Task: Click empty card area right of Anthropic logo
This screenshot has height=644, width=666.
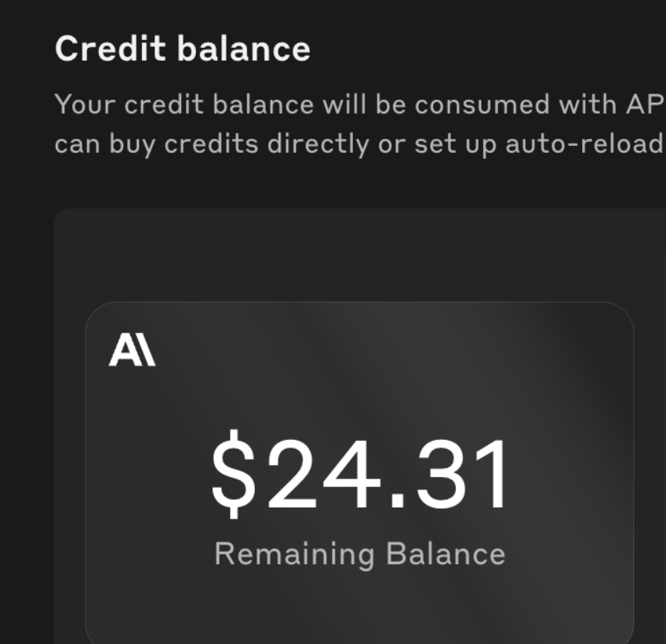Action: pyautogui.click(x=382, y=350)
